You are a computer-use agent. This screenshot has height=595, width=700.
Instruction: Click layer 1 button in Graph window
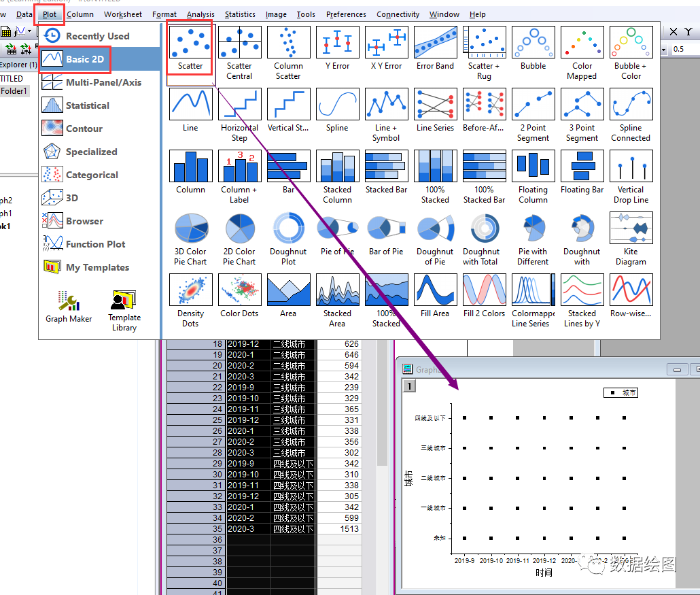point(409,386)
